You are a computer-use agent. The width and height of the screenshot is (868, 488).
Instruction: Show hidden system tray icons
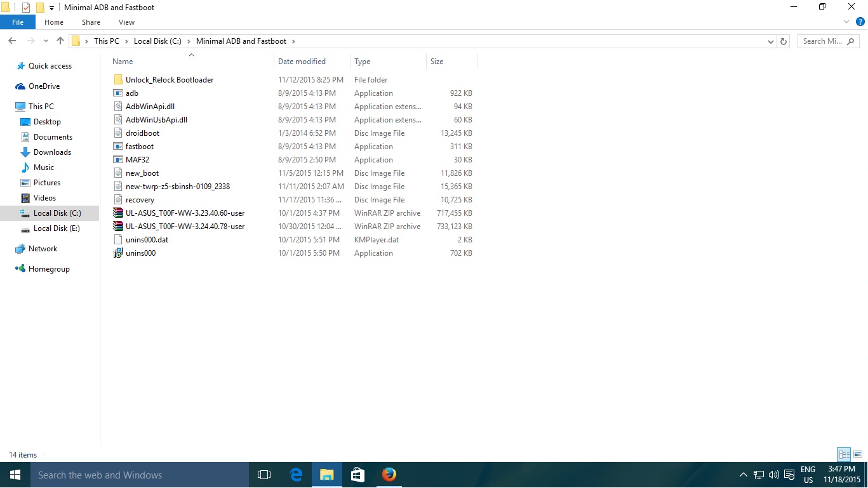(x=744, y=475)
